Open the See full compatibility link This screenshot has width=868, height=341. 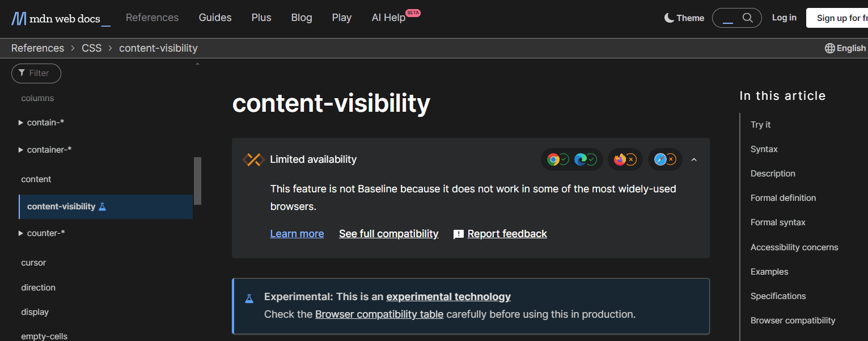388,234
